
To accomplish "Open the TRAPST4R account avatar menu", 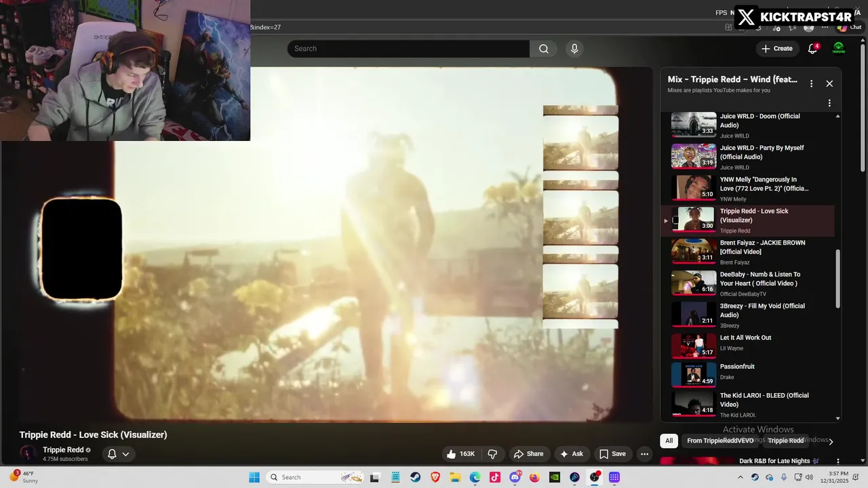I will 839,48.
